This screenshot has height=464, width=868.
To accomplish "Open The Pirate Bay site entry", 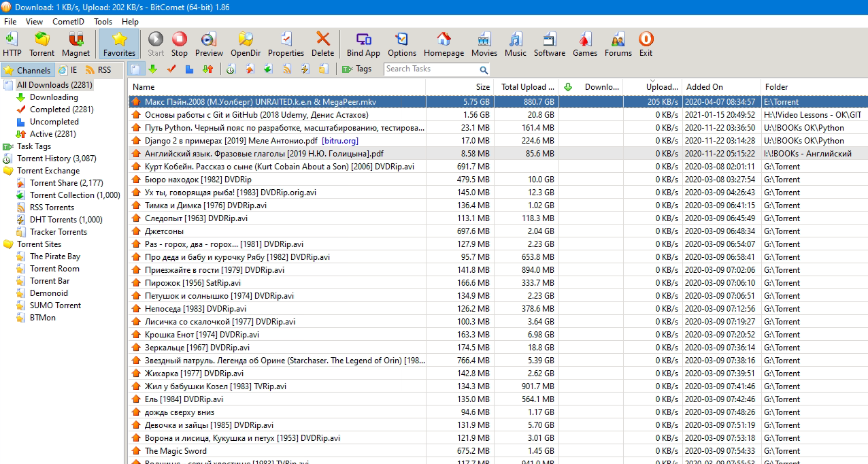I will pos(55,256).
